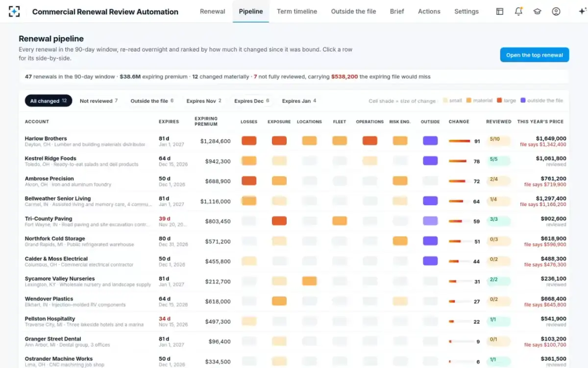588x368 pixels.
Task: Click the app logo icon
Action: coord(15,11)
